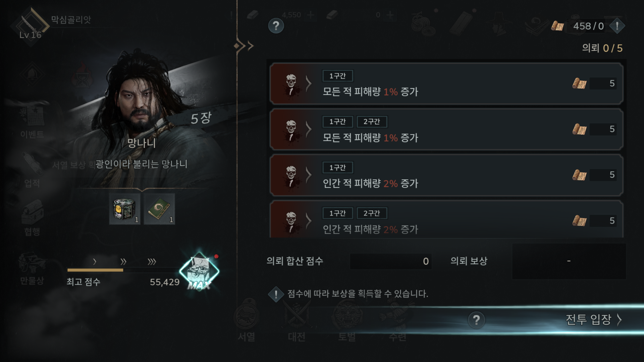Open the 업적 achievements sidebar entry
Viewport: 644px width, 362px height.
pyautogui.click(x=32, y=171)
